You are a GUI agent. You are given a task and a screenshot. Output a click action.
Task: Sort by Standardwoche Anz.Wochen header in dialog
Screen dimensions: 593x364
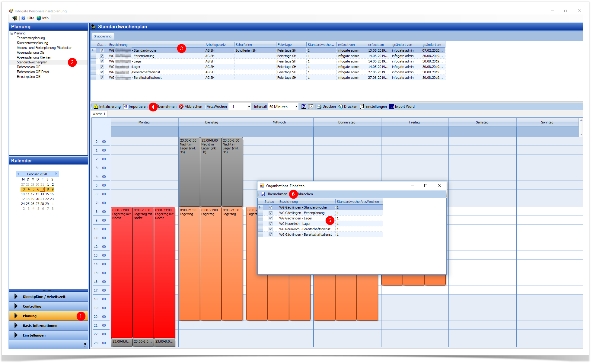[359, 202]
